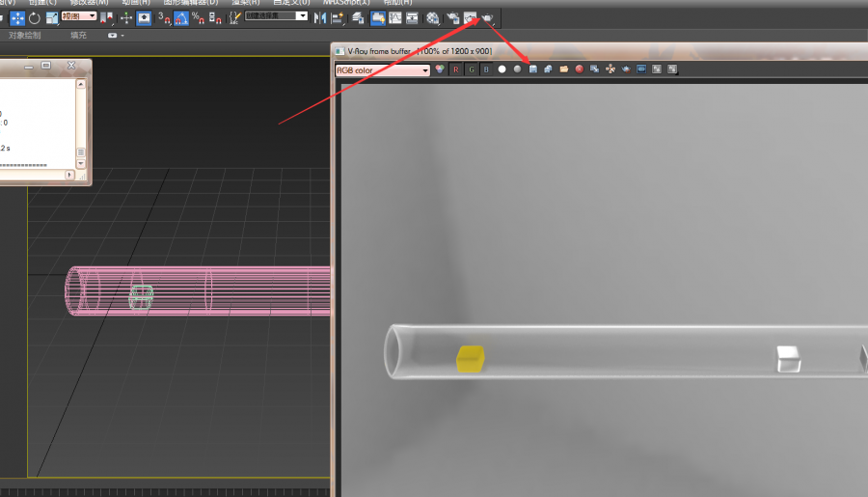Click the teapot render icon in frame buffer

(626, 69)
